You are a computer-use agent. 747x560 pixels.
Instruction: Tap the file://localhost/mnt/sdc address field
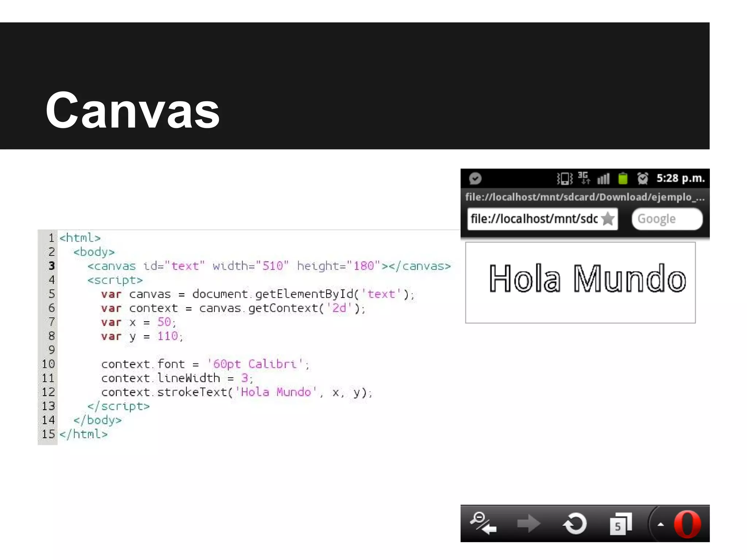(542, 219)
